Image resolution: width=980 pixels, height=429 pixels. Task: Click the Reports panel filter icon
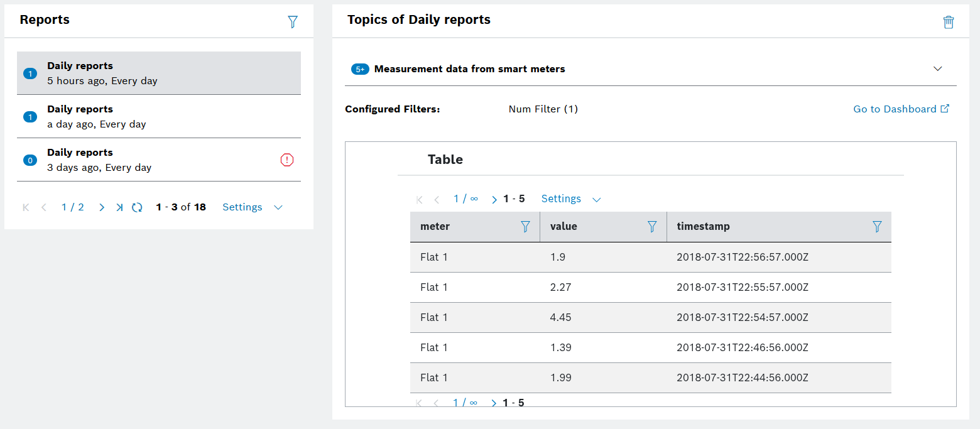(x=292, y=22)
